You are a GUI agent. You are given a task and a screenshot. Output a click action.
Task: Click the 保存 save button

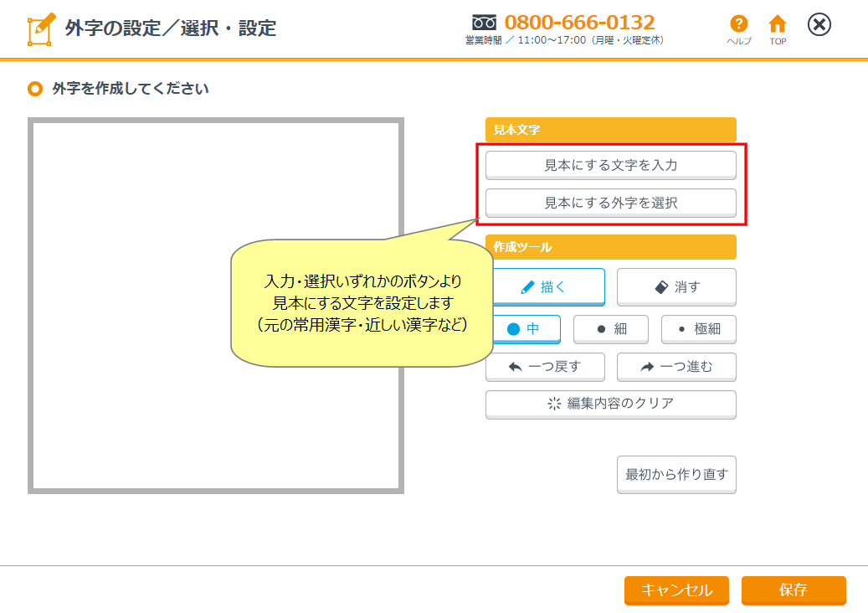coord(793,590)
